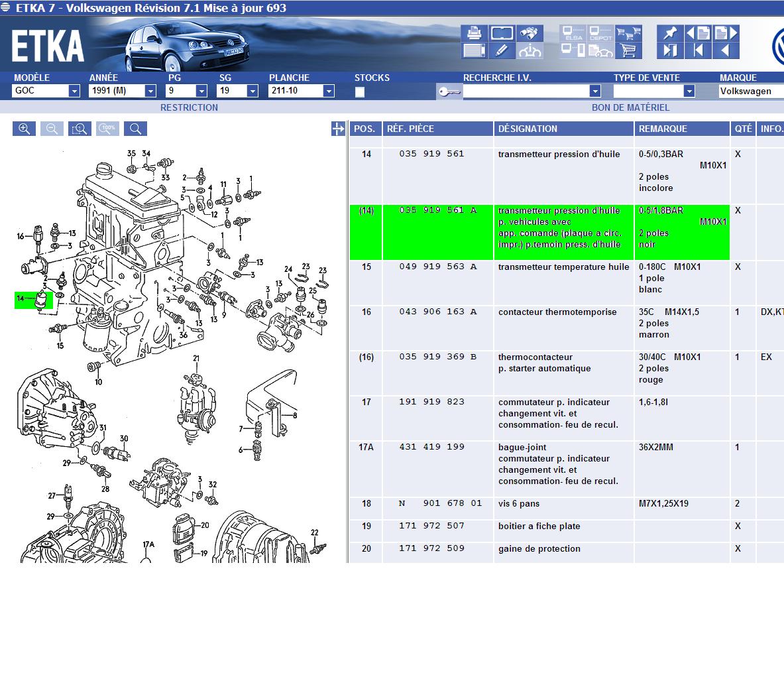Click the key icon beside Recherche I.V.
The width and height of the screenshot is (784, 679).
pos(449,92)
